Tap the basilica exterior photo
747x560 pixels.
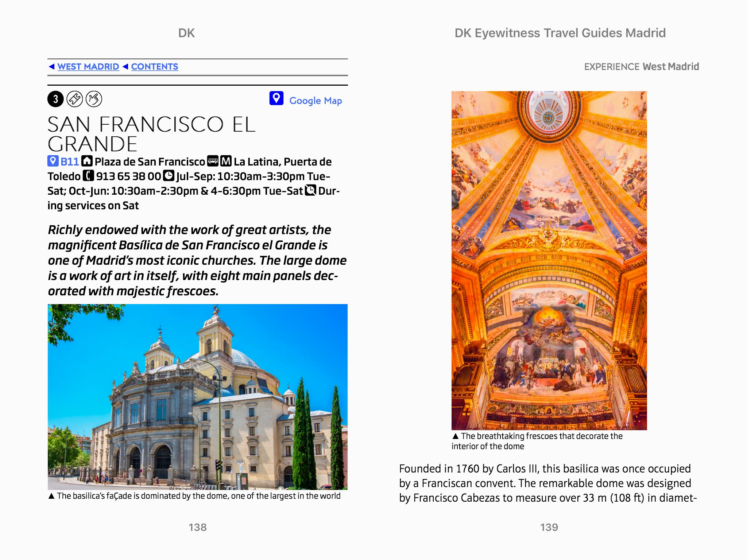coord(197,397)
